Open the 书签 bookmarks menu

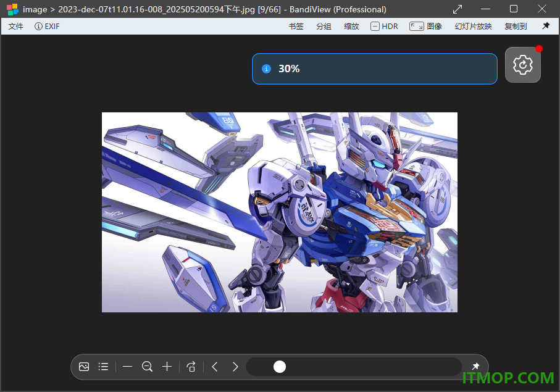click(296, 27)
